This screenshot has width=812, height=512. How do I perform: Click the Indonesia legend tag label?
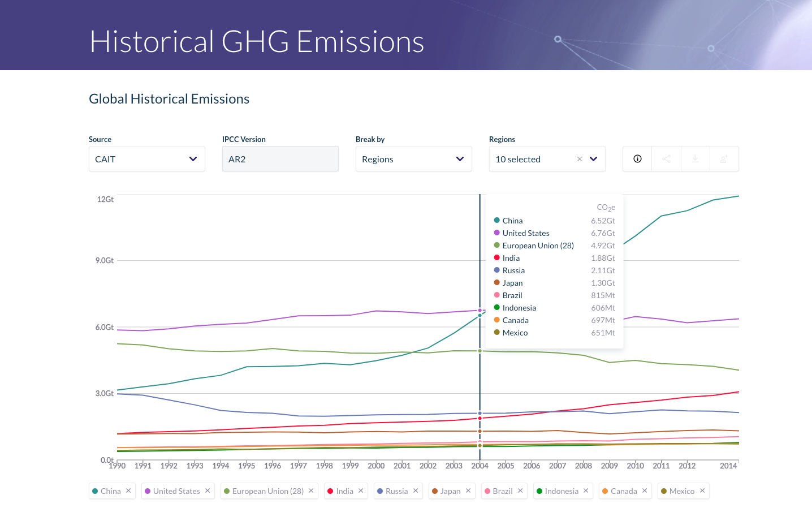(562, 491)
